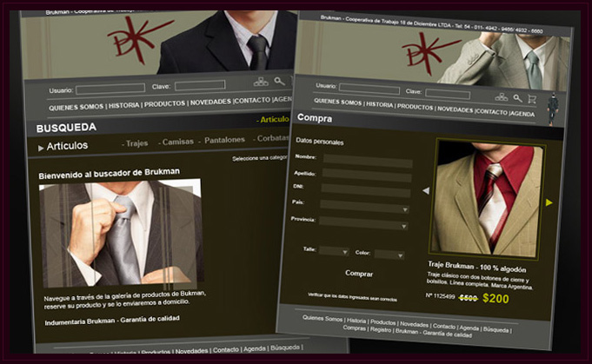Click the BK logo on the Compra page header
The width and height of the screenshot is (592, 364).
pyautogui.click(x=430, y=53)
